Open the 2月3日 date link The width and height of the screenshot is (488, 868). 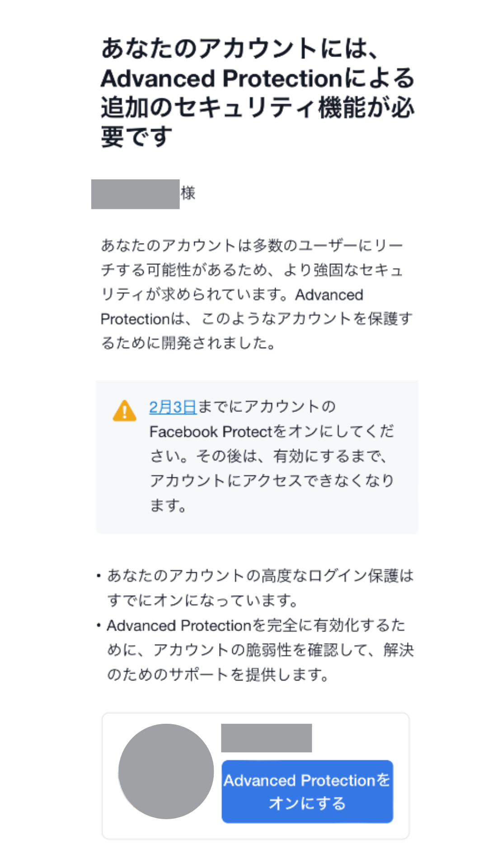[173, 407]
